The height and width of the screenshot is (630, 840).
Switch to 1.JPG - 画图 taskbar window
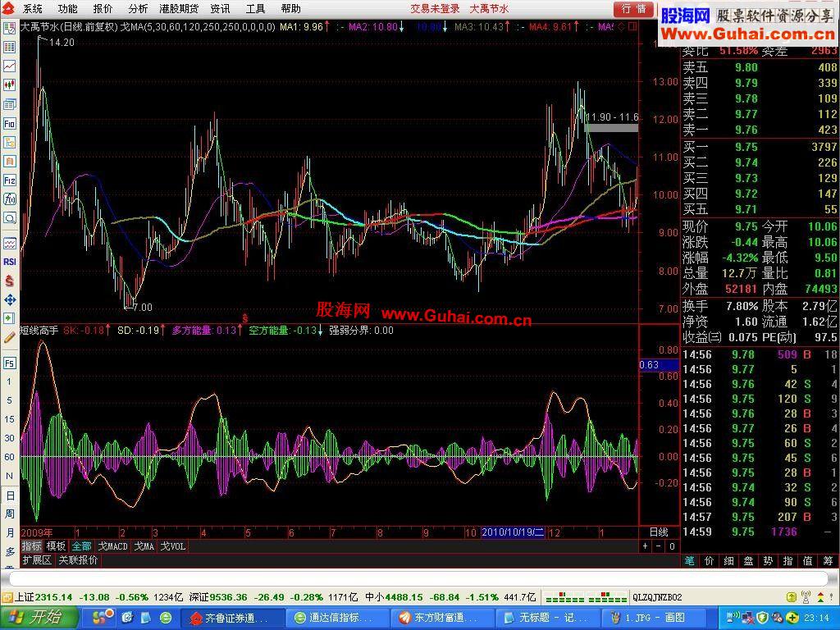[x=655, y=618]
